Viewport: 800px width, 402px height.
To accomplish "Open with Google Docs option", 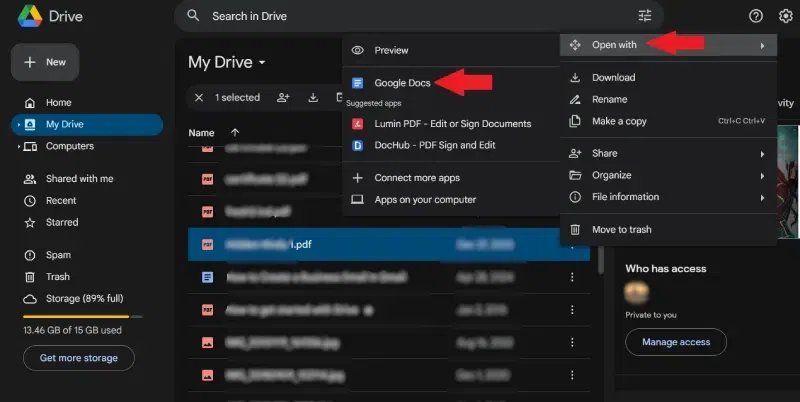I will tap(451, 83).
